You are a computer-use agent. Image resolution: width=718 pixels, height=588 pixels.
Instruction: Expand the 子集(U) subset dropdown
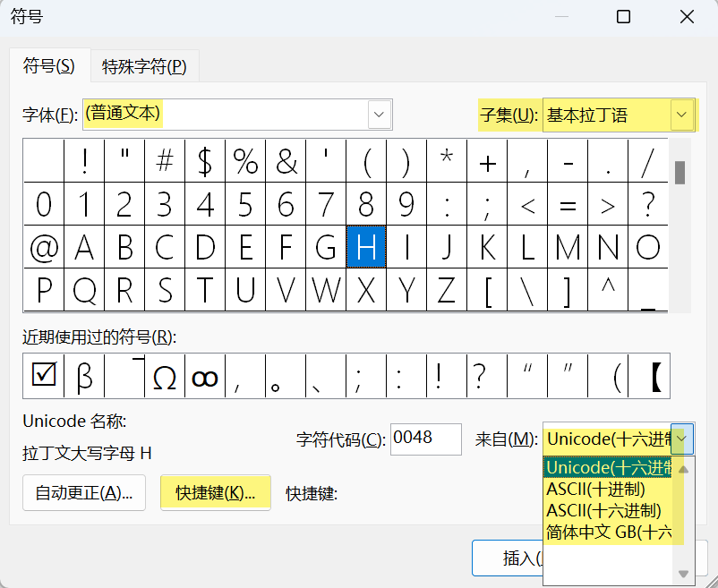coord(681,115)
